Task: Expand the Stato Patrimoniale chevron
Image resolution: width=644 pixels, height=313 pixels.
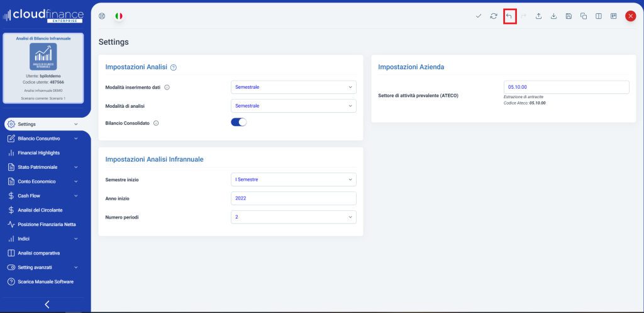Action: (76, 168)
